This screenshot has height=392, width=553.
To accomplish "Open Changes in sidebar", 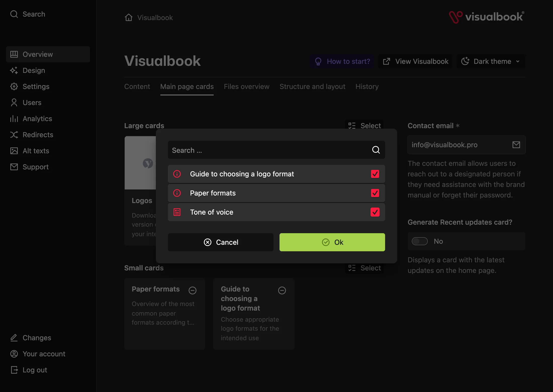I will coord(48,338).
